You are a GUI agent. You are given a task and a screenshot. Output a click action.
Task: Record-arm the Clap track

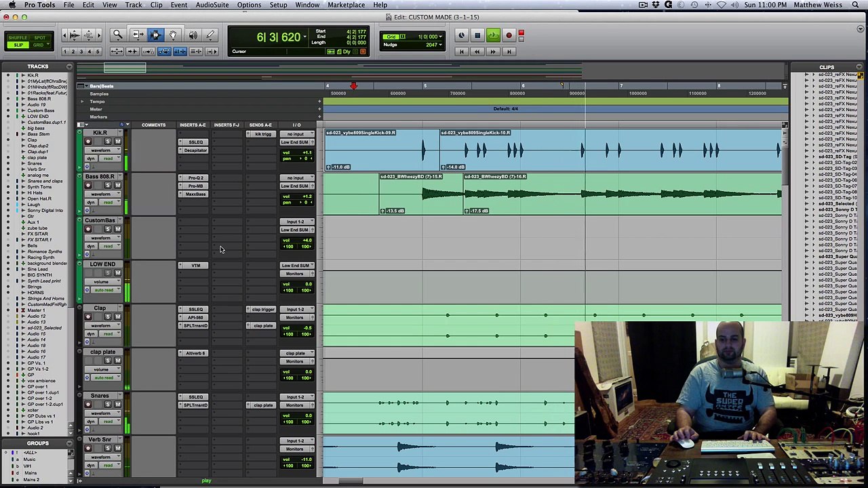point(87,317)
